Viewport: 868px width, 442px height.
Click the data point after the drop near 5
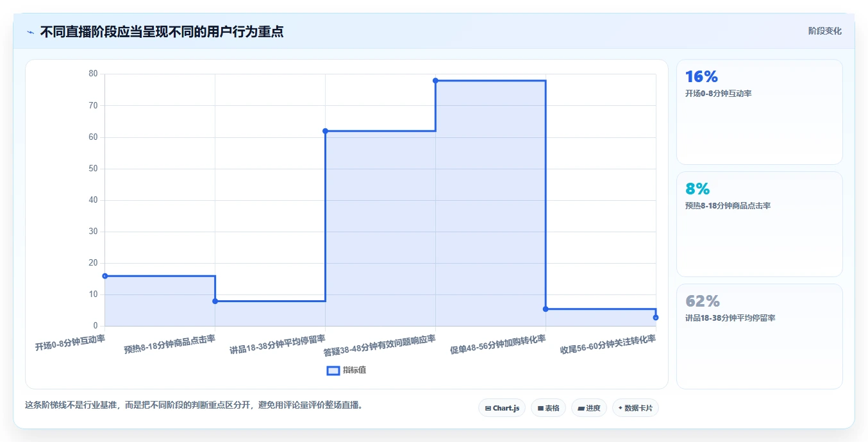tap(546, 309)
